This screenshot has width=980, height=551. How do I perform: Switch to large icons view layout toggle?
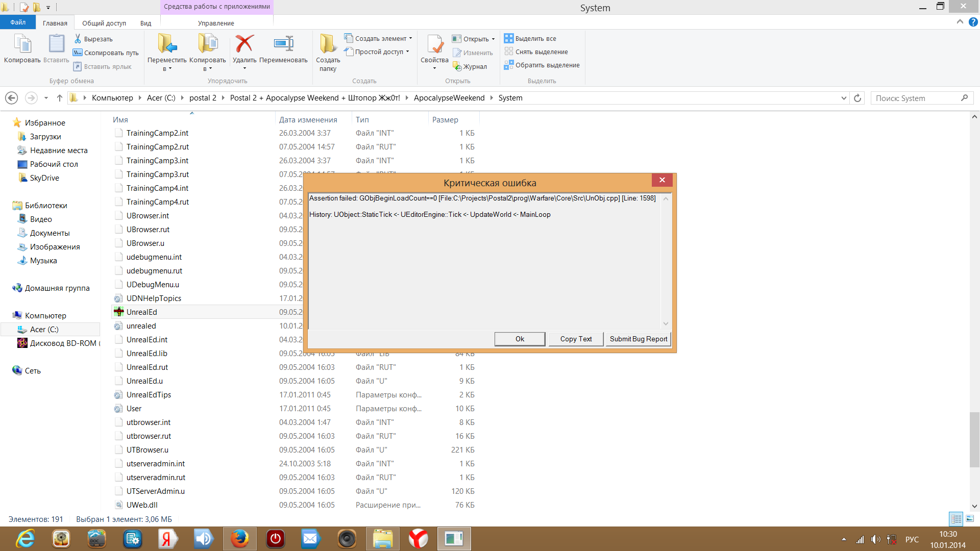[x=970, y=519]
